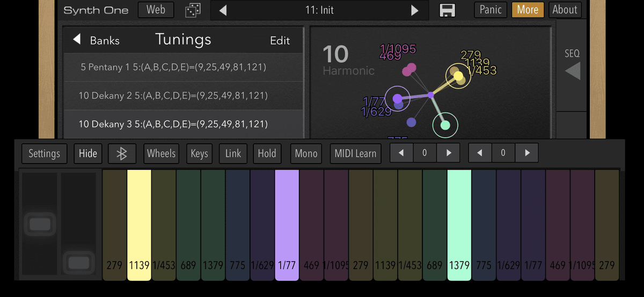This screenshot has width=644, height=297.
Task: Increase second keyboard stepper value
Action: coord(526,153)
